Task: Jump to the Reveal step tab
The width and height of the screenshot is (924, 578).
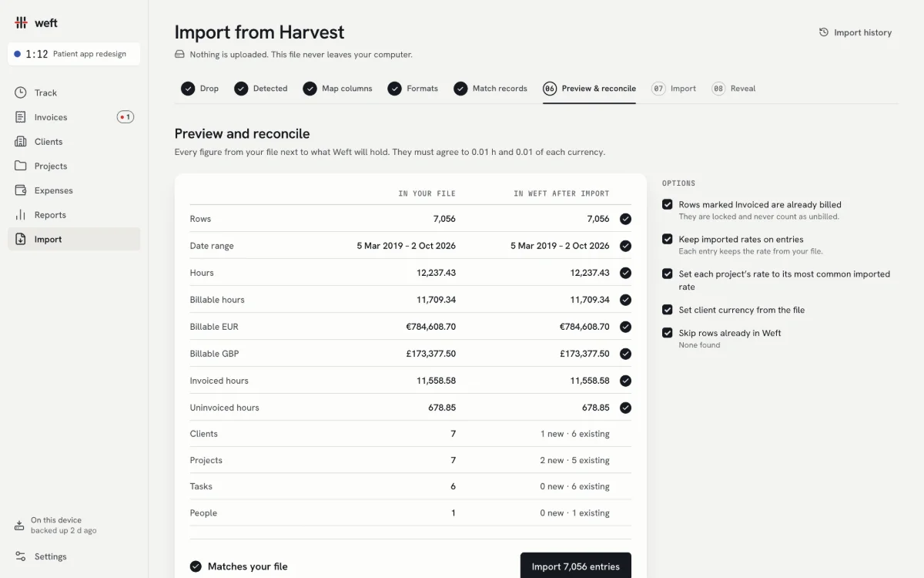Action: [x=734, y=89]
